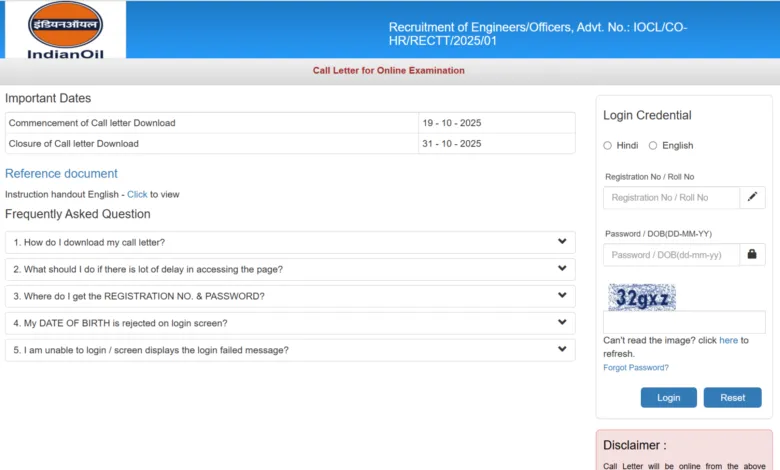
Task: Focus the Registration No / Roll No input
Action: [x=671, y=197]
